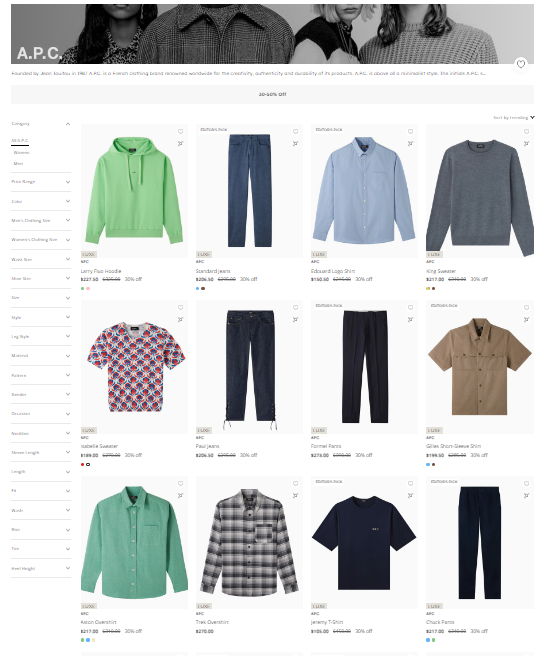Heart the Gilles Short-Sleeve Shirt
Image resolution: width=548 pixels, height=656 pixels.
click(526, 308)
